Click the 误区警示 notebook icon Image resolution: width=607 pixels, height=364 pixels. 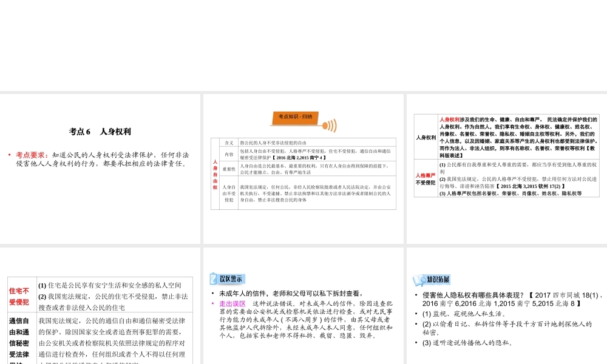214,278
